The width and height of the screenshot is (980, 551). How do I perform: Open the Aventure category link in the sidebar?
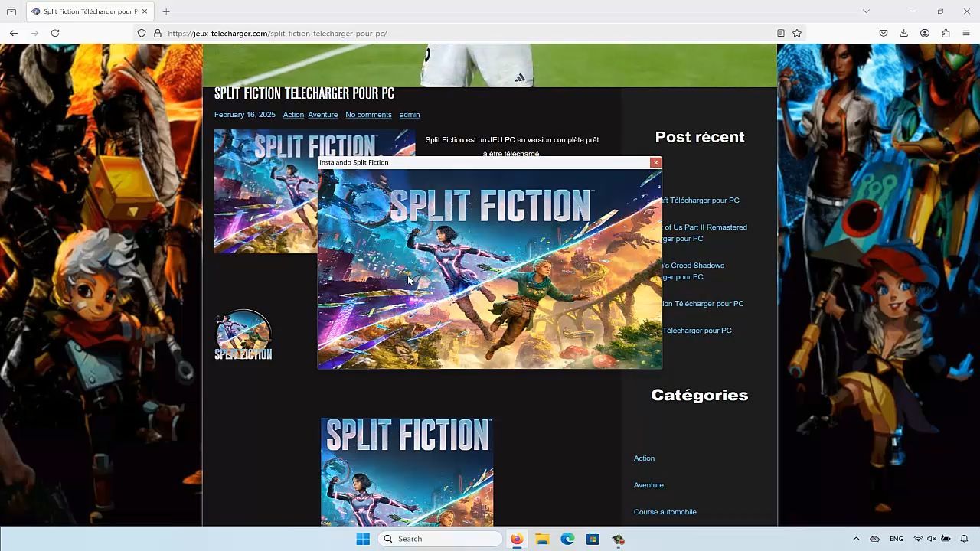[648, 485]
